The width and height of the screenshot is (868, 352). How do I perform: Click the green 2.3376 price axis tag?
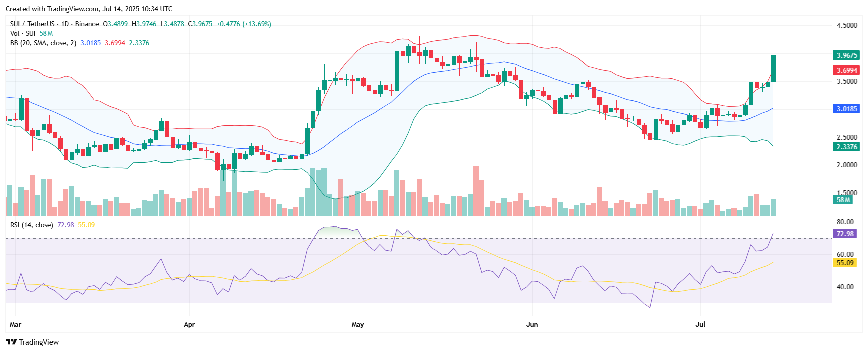(x=847, y=147)
